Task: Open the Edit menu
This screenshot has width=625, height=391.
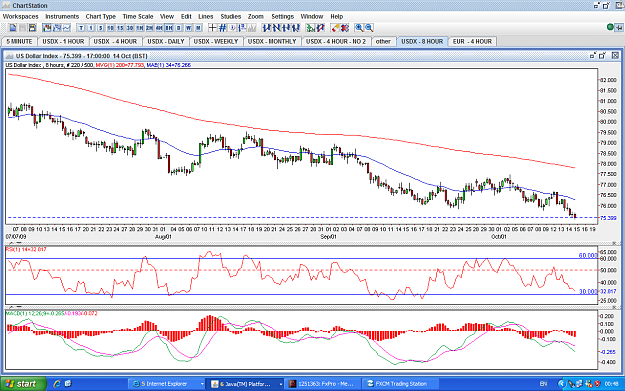Action: click(186, 16)
